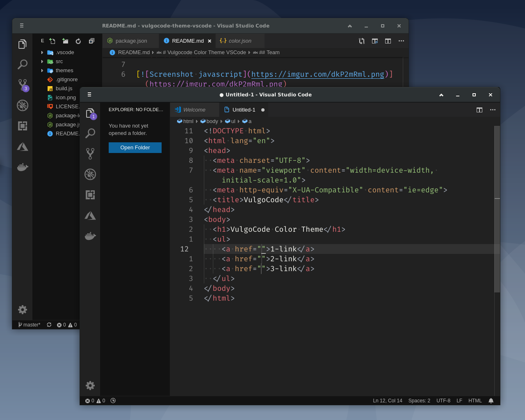Click New Folder icon in back window explorer

pyautogui.click(x=65, y=41)
